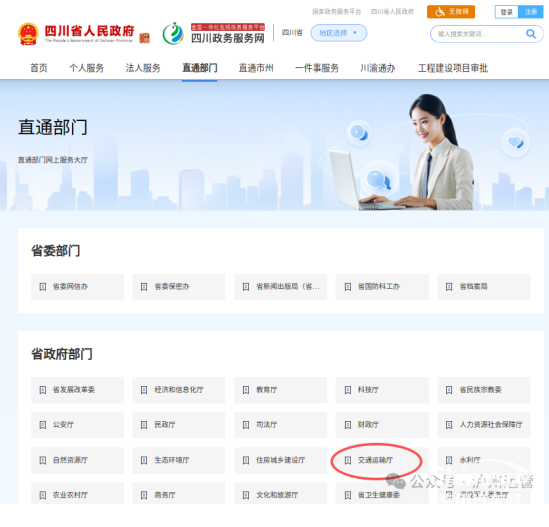Select the 直通部门 navigation tab
The image size is (549, 527).
pos(200,68)
